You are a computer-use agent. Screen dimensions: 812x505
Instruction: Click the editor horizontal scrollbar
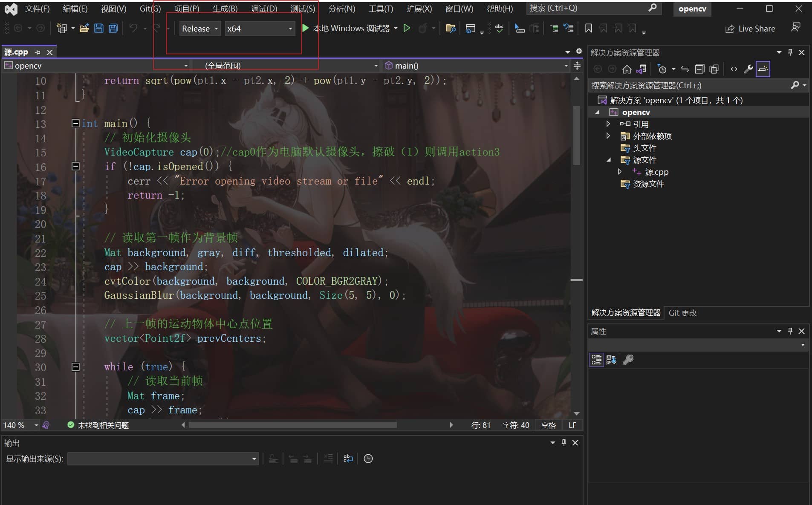pos(292,425)
